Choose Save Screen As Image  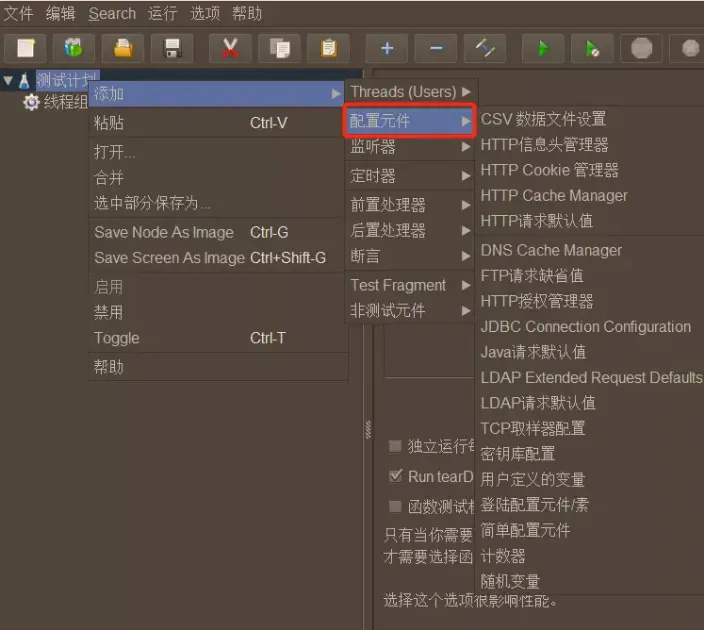217,258
